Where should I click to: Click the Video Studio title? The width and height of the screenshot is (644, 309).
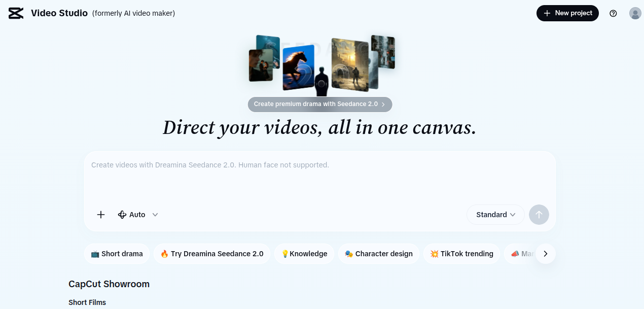(59, 13)
